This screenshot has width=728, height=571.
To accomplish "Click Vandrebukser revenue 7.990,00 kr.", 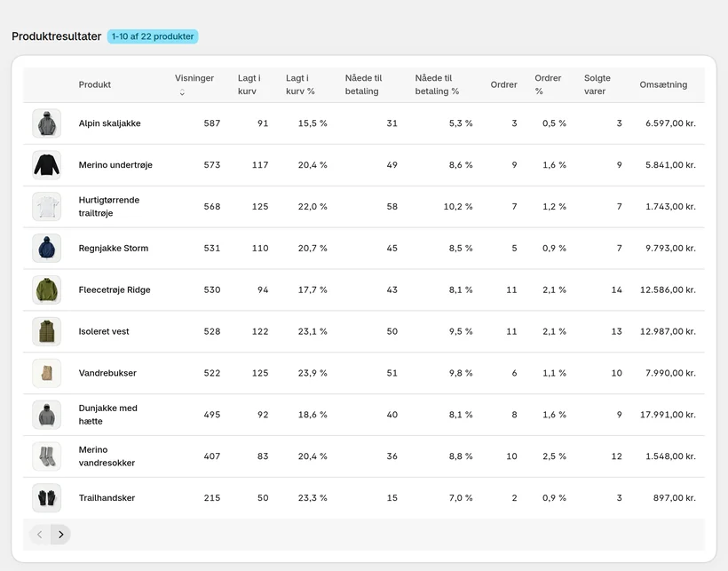I will [670, 373].
